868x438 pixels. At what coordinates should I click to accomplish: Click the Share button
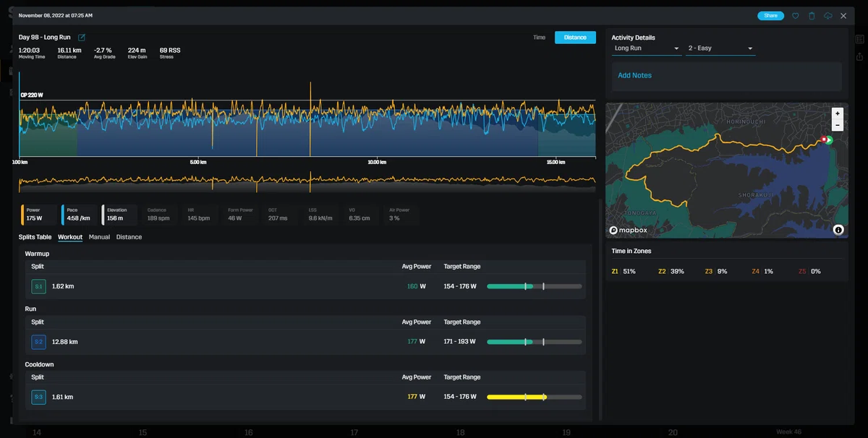click(x=770, y=15)
